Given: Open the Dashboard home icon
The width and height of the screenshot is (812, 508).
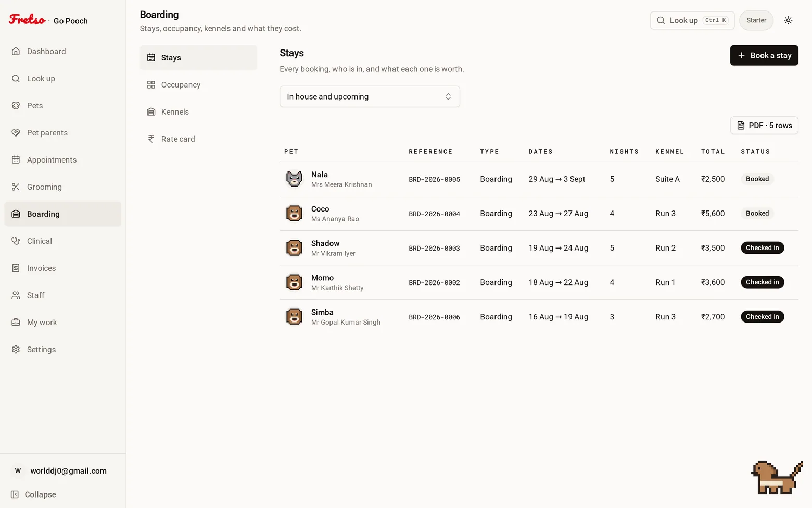Looking at the screenshot, I should [16, 51].
